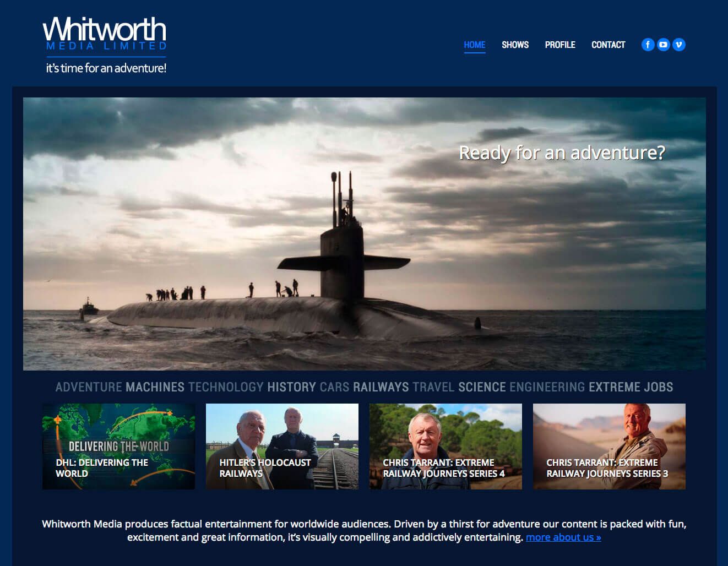Open the CONTACT menu item
The height and width of the screenshot is (566, 728).
608,45
